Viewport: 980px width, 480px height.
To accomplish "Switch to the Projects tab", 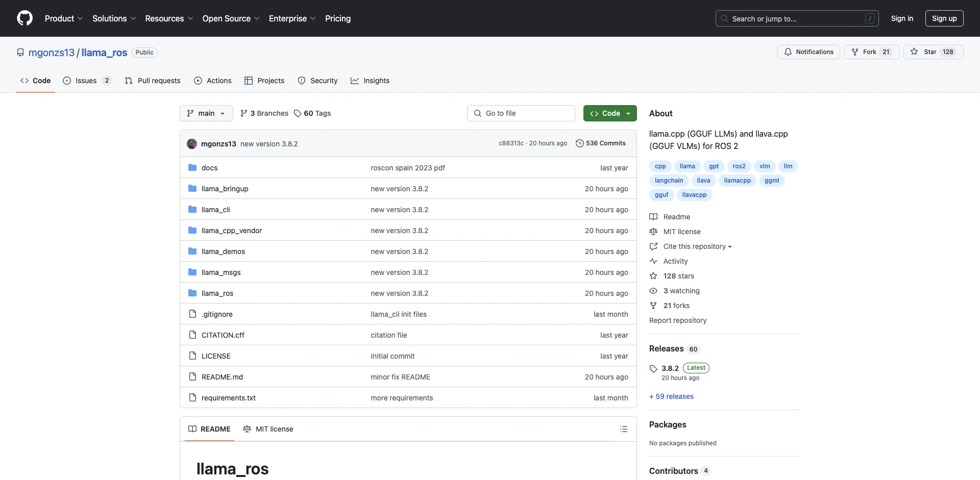I will click(x=264, y=81).
